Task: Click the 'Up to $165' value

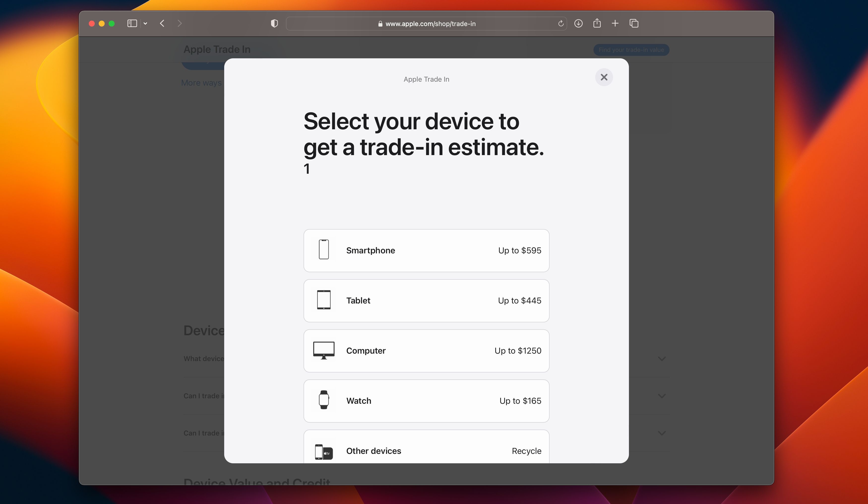Action: pos(520,401)
